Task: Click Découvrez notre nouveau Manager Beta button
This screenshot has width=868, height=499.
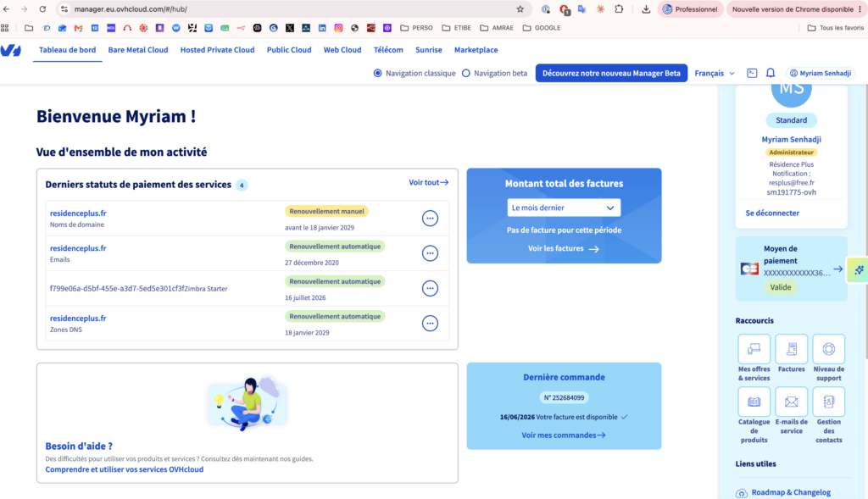Action: pyautogui.click(x=611, y=73)
